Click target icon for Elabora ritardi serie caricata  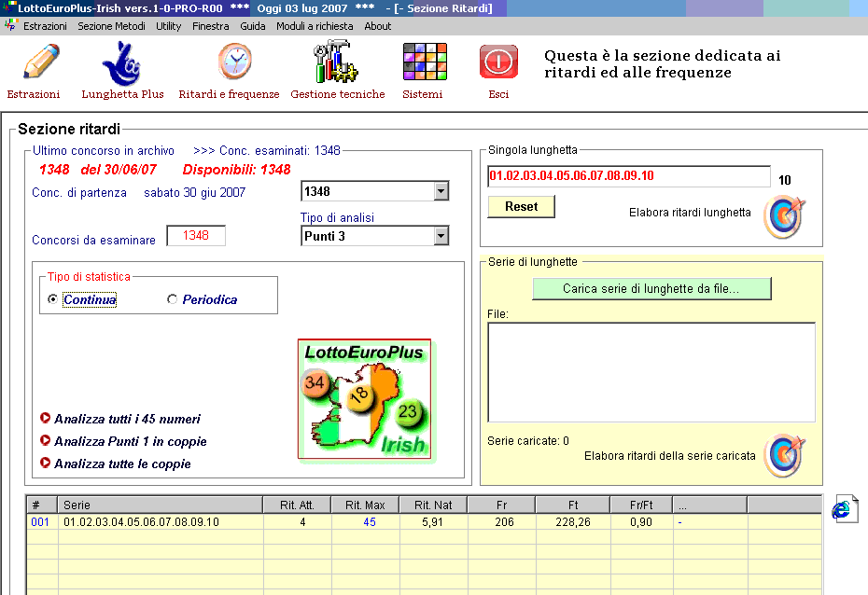tap(784, 455)
